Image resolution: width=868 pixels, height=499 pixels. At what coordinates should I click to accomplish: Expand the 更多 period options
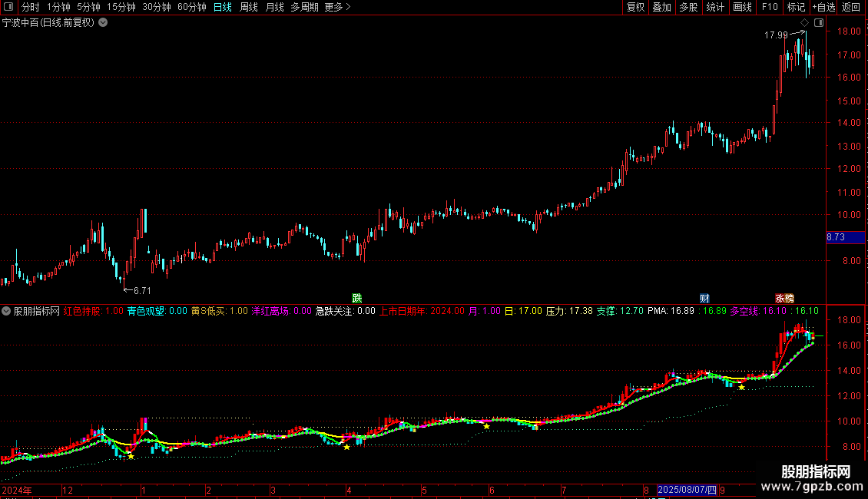(338, 7)
